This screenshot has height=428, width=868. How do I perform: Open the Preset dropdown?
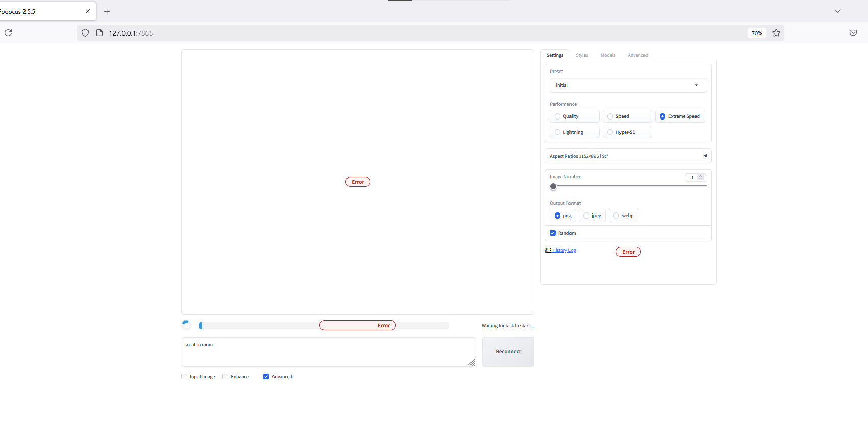(628, 85)
